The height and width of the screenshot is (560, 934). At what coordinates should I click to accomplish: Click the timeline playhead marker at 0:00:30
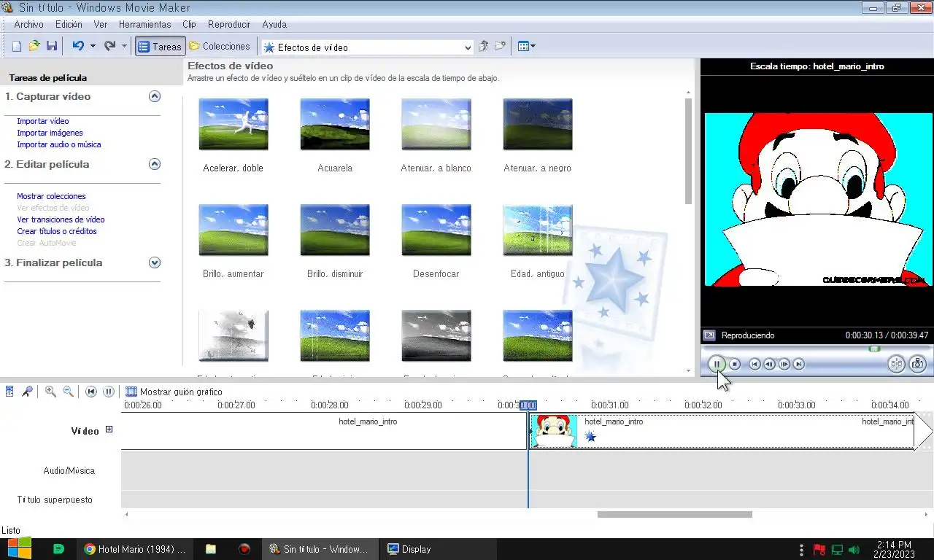click(528, 405)
